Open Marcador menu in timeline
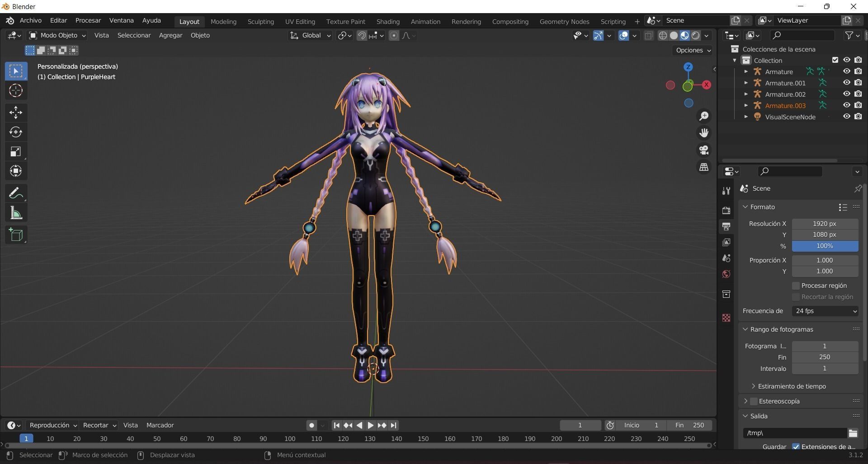The height and width of the screenshot is (464, 868). pyautogui.click(x=160, y=425)
